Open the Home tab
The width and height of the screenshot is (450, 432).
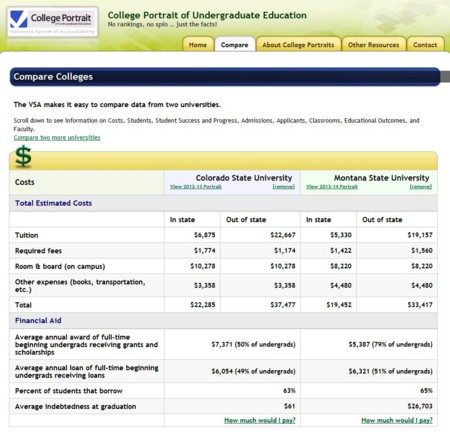coord(198,45)
